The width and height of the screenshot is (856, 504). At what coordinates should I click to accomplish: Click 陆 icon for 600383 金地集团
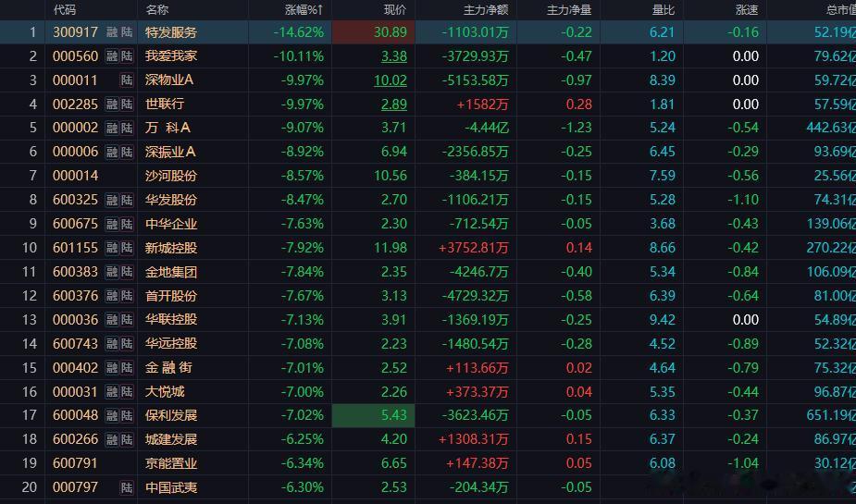point(127,272)
